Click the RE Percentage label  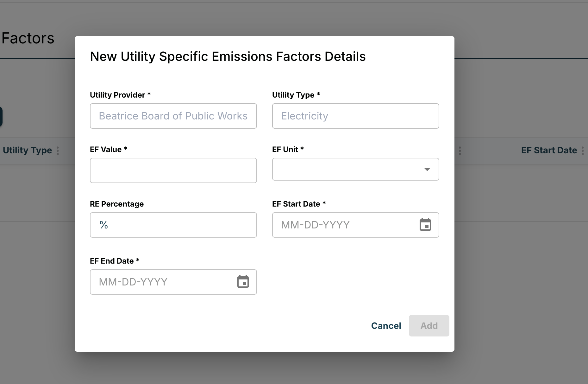click(x=116, y=204)
